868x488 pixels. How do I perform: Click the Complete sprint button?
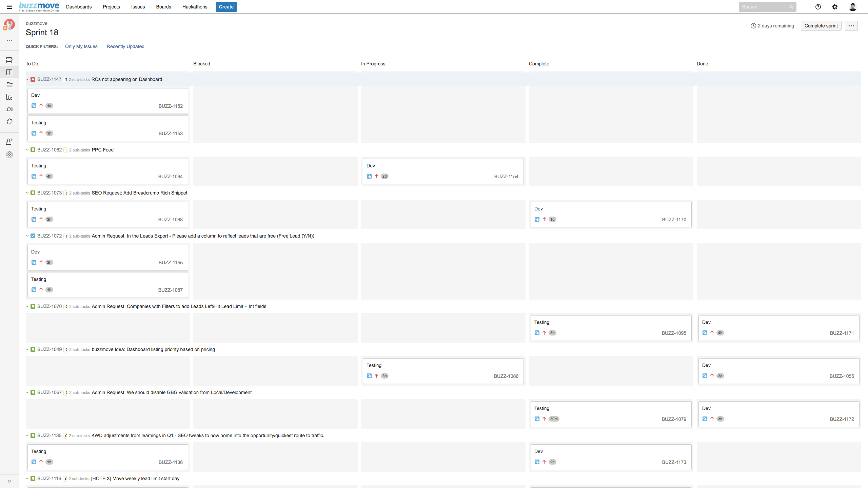[821, 26]
